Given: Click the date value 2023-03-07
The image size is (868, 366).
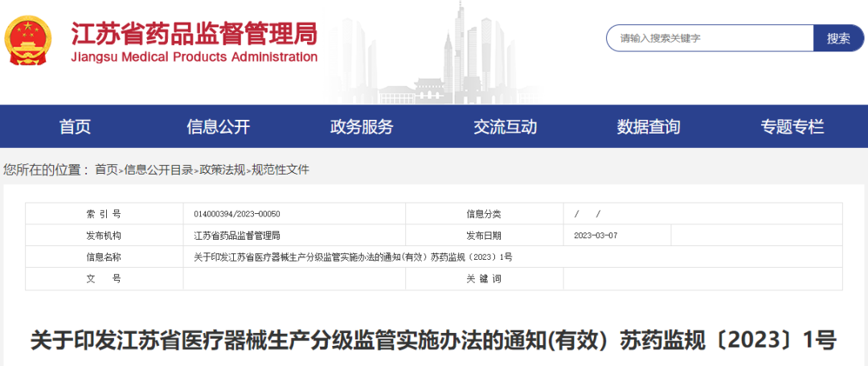Looking at the screenshot, I should tap(596, 236).
